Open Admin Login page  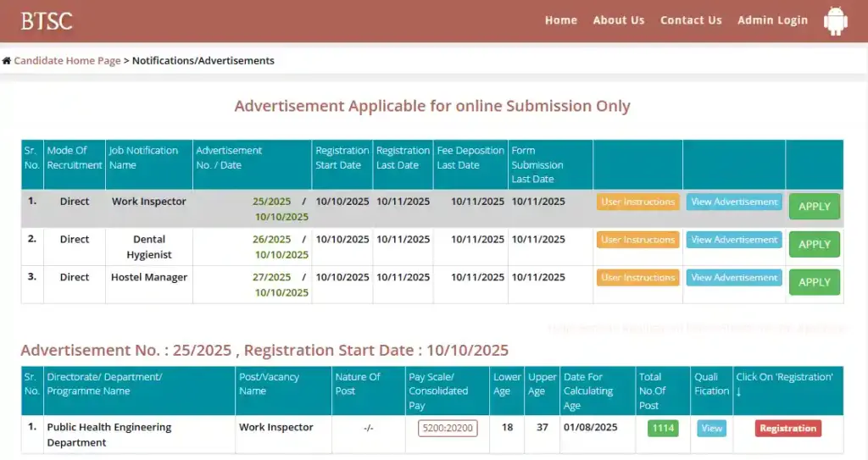(x=772, y=20)
